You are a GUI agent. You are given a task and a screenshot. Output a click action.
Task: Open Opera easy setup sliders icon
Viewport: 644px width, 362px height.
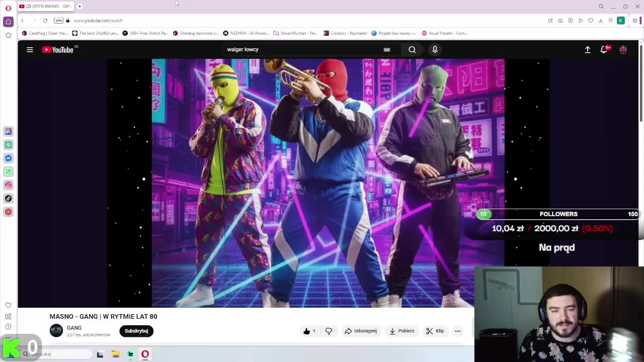610,21
